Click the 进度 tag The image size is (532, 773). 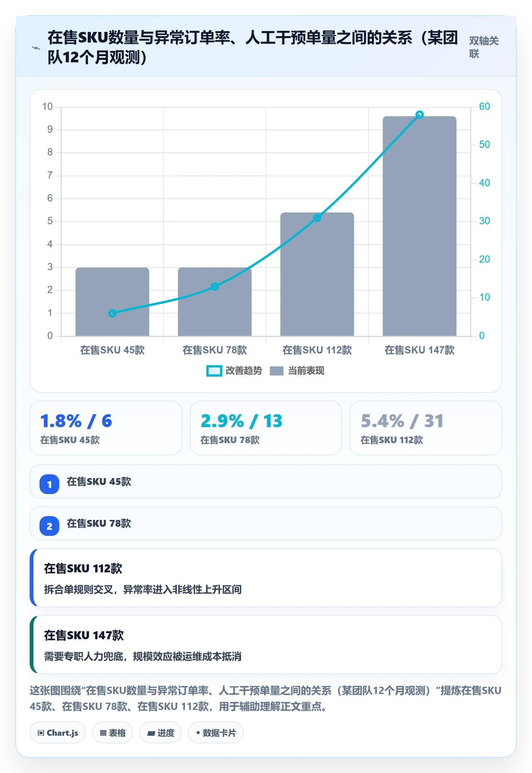coord(160,733)
